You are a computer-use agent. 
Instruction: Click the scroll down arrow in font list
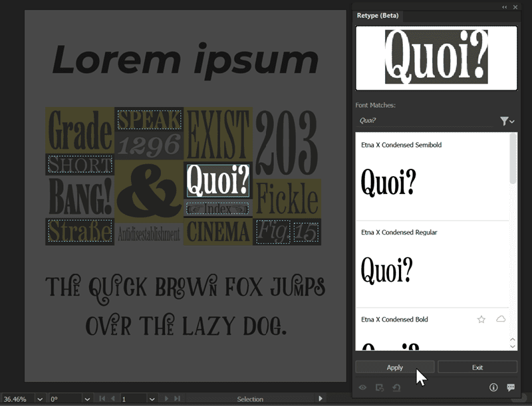coord(513,346)
